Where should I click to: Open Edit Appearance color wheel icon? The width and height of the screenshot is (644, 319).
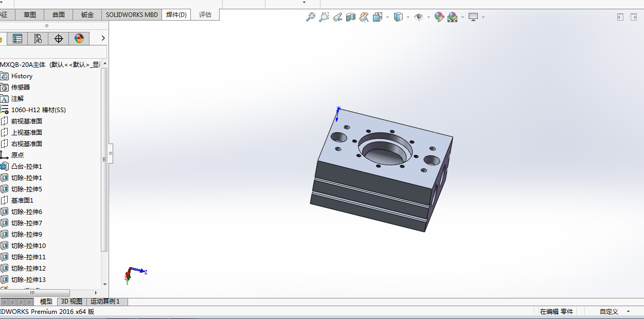[x=439, y=17]
